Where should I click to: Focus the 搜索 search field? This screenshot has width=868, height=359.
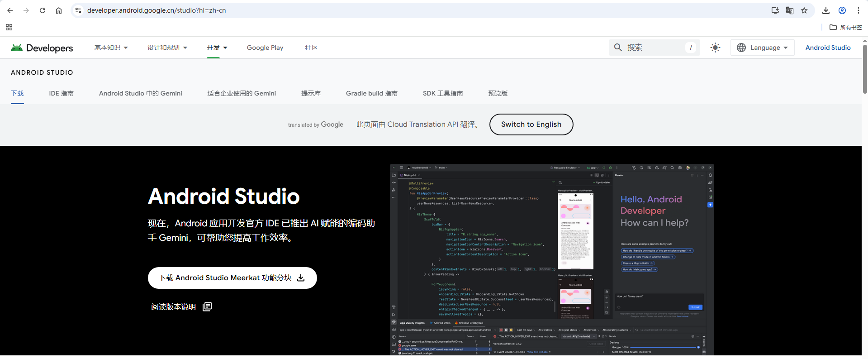click(x=655, y=48)
